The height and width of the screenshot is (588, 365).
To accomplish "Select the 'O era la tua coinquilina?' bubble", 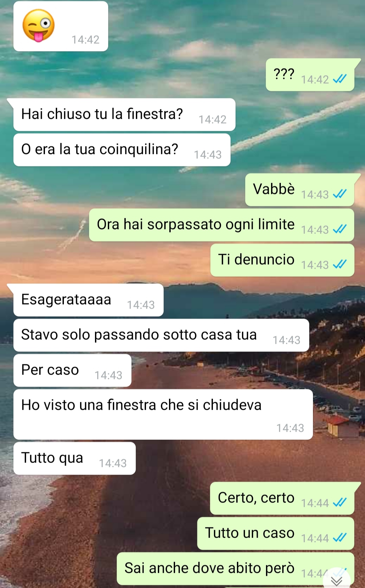I will click(x=122, y=150).
